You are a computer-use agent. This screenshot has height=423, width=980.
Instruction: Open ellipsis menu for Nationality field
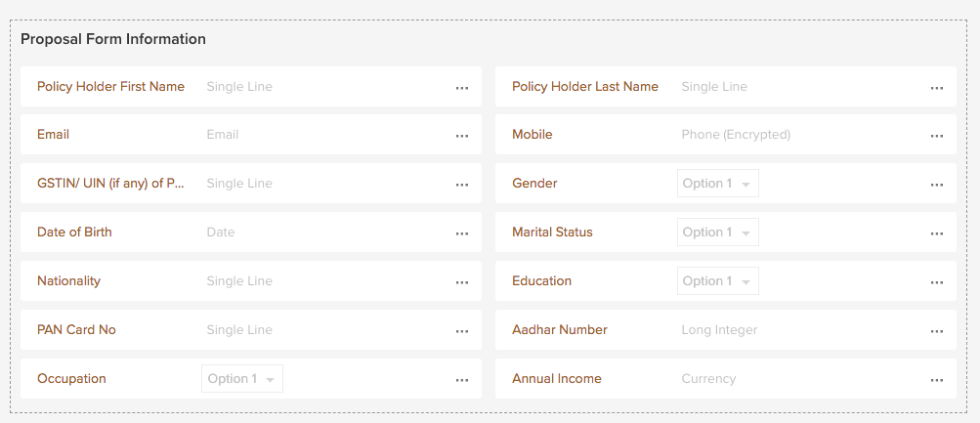(x=462, y=282)
